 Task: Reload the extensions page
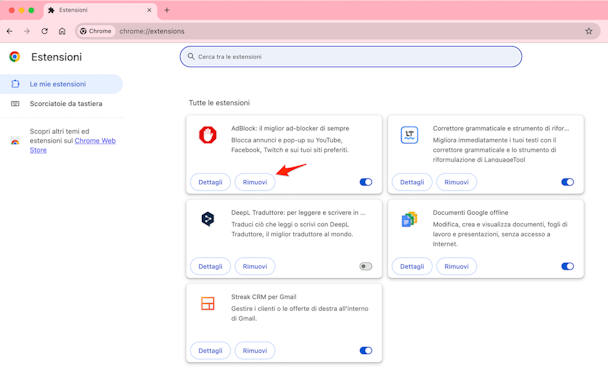pyautogui.click(x=45, y=31)
